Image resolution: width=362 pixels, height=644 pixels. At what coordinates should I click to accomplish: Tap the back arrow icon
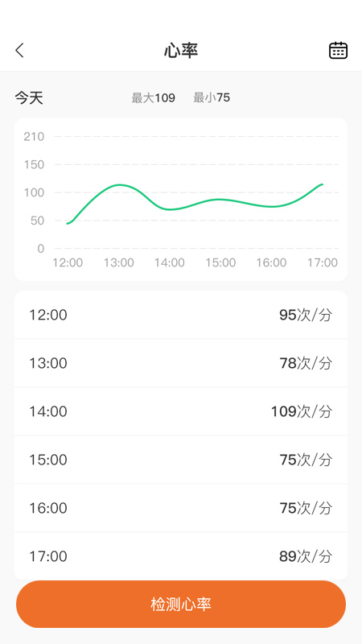coord(19,51)
